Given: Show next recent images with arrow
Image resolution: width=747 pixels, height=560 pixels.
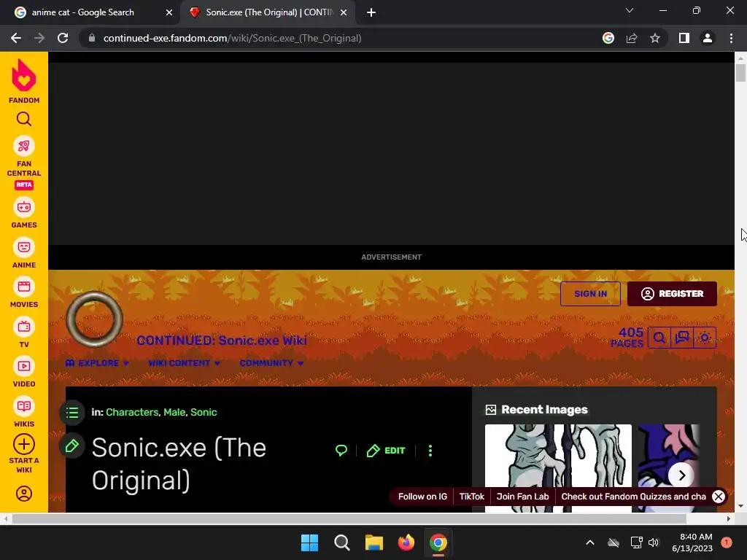Looking at the screenshot, I should click(682, 475).
